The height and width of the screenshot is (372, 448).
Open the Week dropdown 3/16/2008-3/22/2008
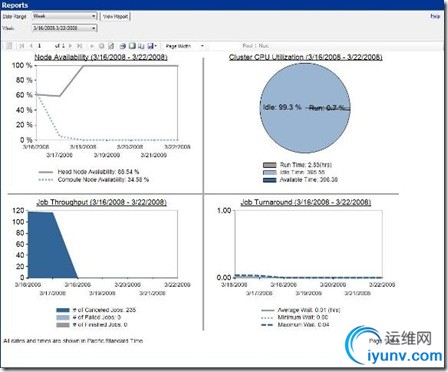coord(64,28)
